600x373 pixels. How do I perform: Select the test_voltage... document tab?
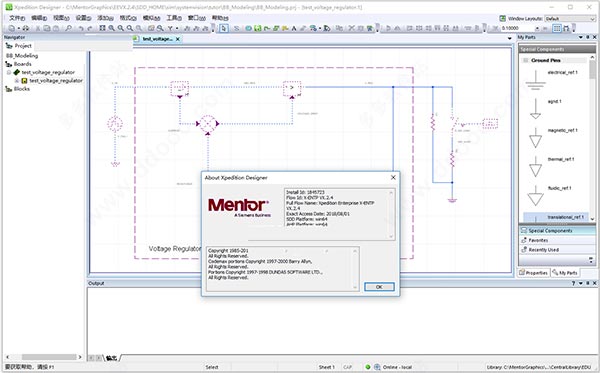157,39
